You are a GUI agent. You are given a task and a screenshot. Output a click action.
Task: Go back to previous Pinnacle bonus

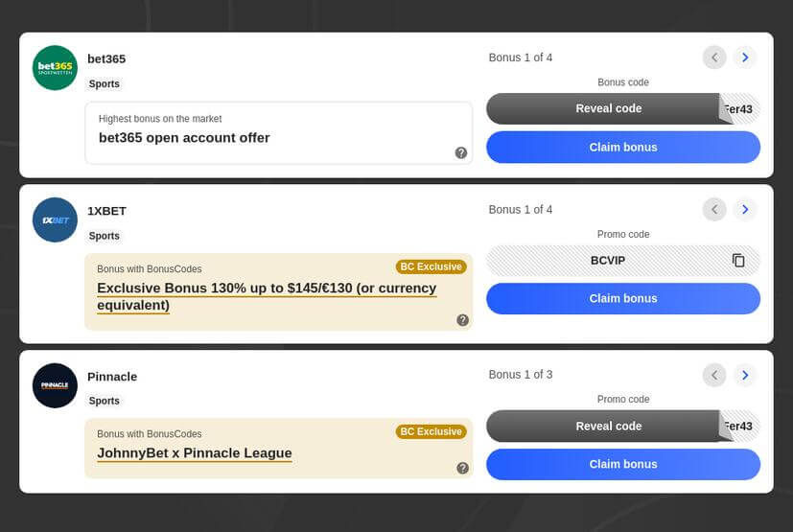(714, 375)
